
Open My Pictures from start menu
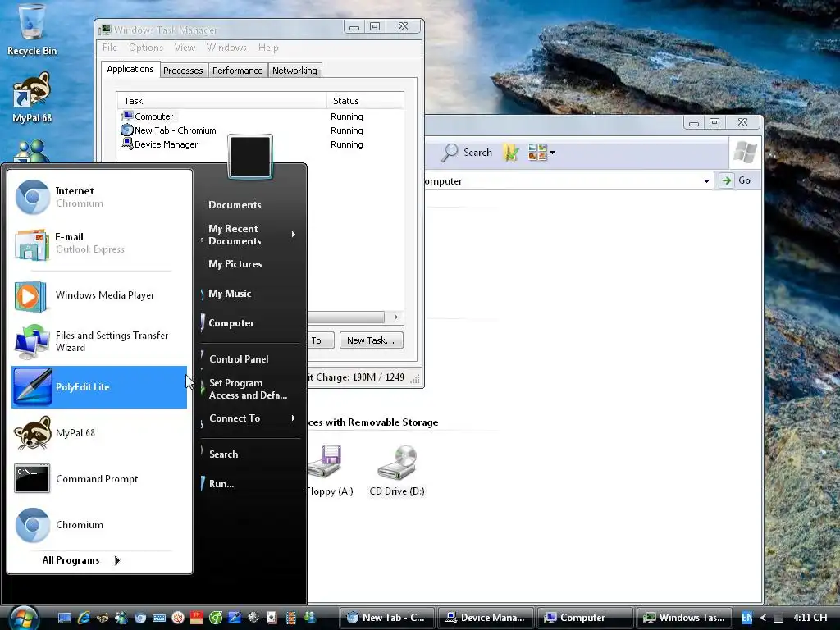[x=235, y=263]
